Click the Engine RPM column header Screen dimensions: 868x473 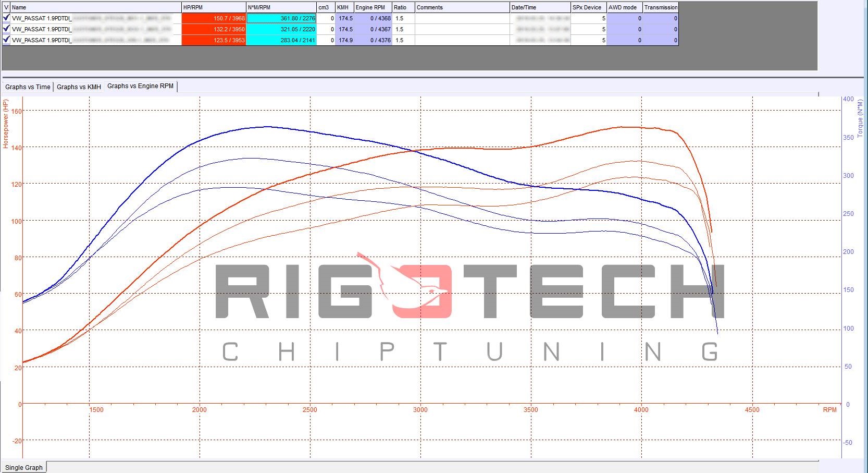click(x=373, y=7)
